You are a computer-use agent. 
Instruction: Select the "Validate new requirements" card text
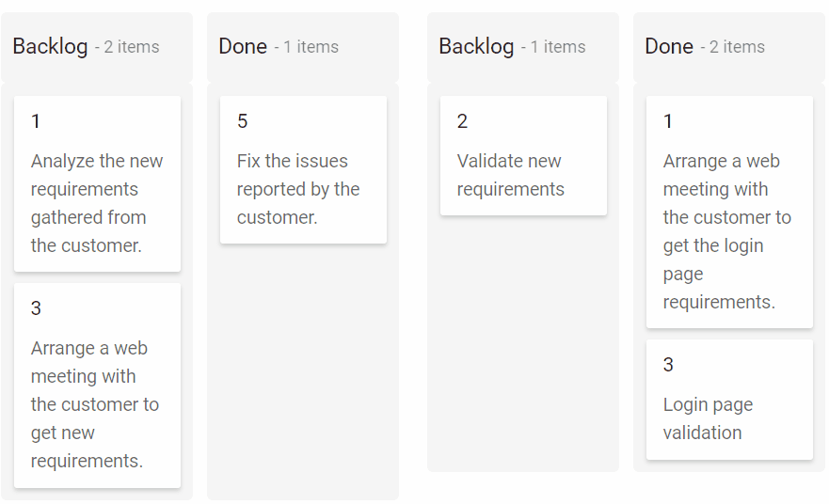point(510,175)
